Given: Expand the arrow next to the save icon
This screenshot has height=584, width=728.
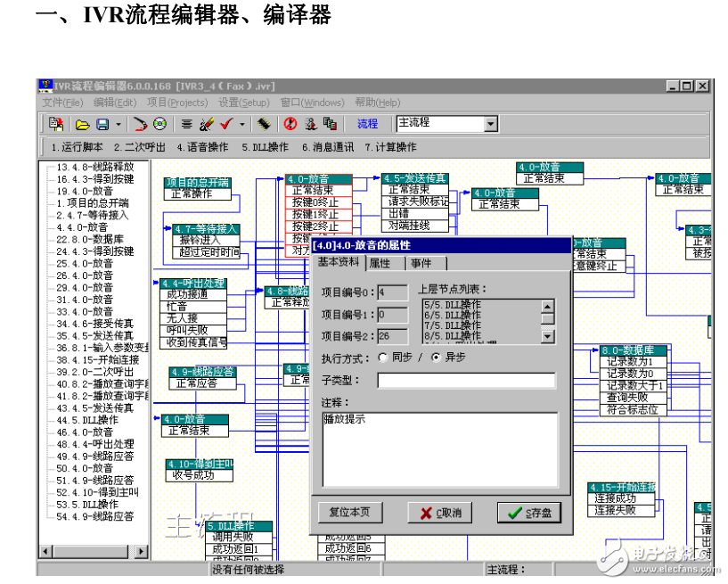Looking at the screenshot, I should 118,124.
